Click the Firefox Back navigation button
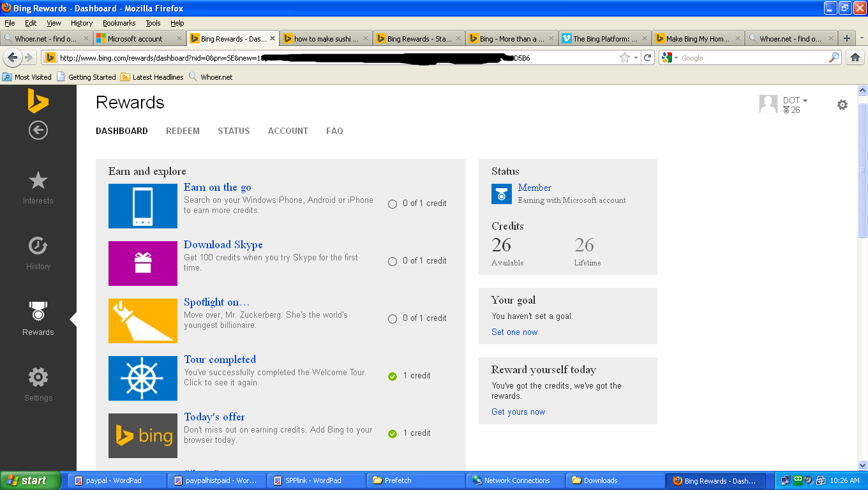The image size is (868, 490). (x=13, y=57)
